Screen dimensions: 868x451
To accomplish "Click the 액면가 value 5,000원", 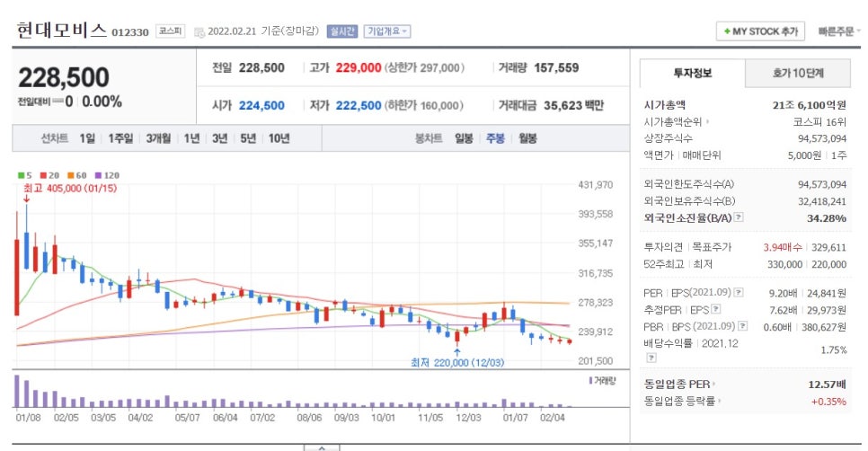I will pyautogui.click(x=804, y=155).
